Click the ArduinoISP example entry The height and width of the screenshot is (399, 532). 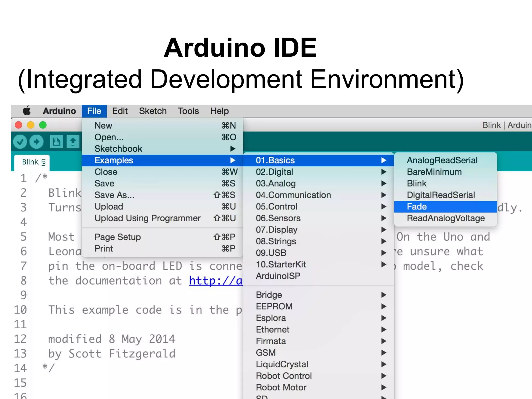(278, 276)
